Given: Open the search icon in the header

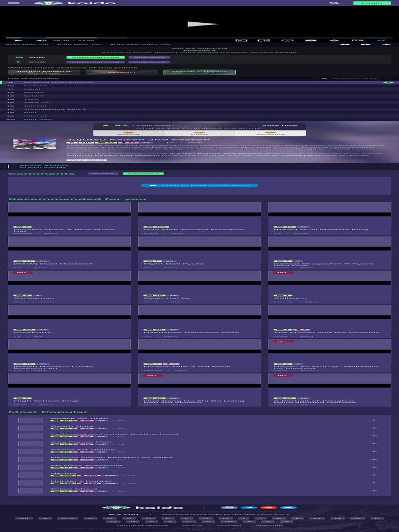Looking at the screenshot, I should click(x=334, y=3).
